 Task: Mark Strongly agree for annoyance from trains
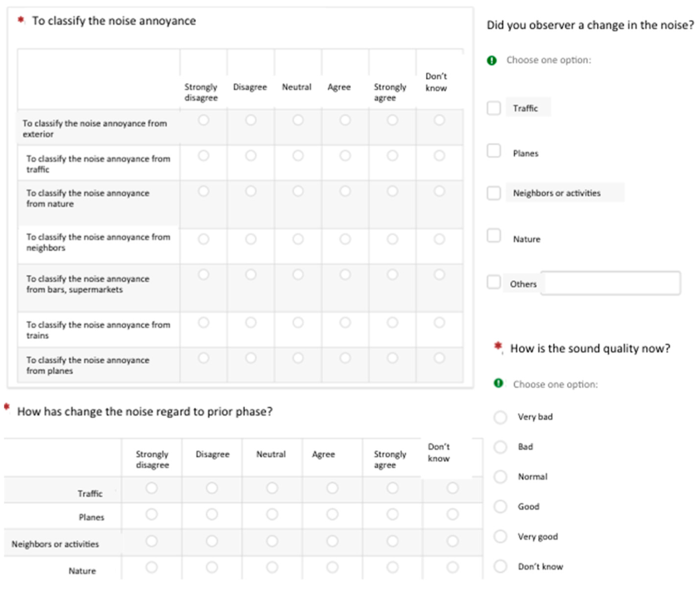click(x=392, y=323)
